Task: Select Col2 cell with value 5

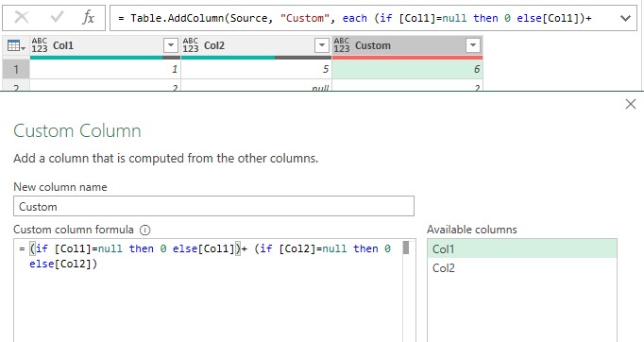Action: (x=256, y=69)
